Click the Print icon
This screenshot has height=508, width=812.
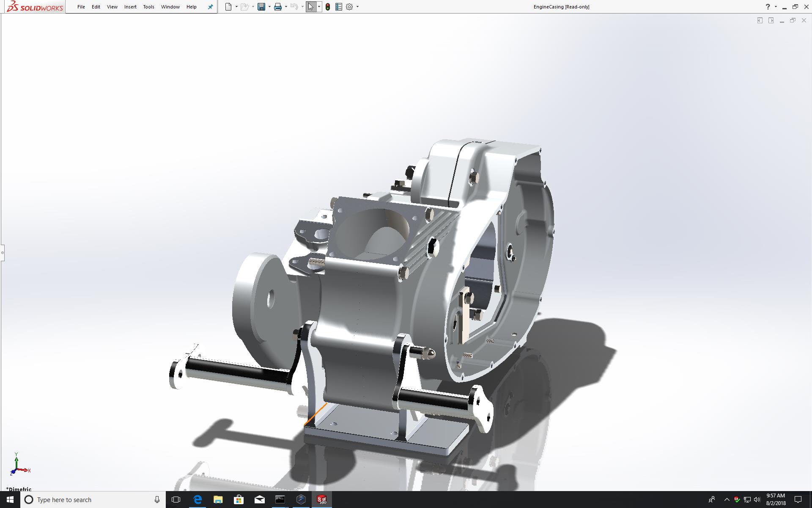278,7
